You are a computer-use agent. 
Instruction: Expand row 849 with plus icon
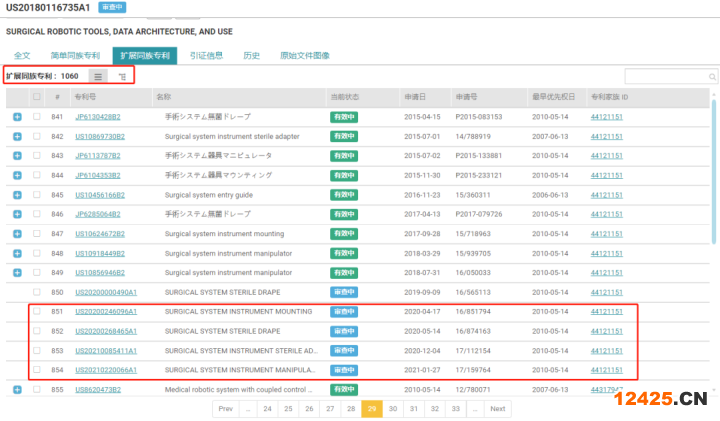[x=17, y=272]
